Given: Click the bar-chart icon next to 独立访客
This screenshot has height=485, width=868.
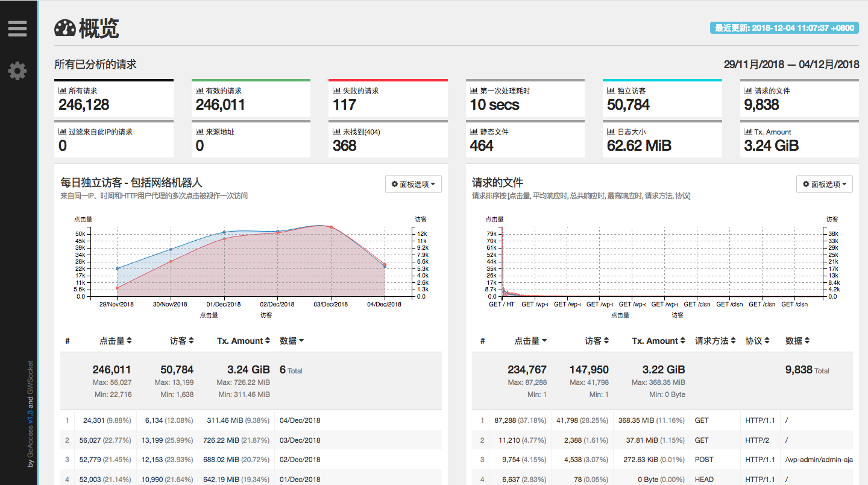Looking at the screenshot, I should click(x=611, y=90).
